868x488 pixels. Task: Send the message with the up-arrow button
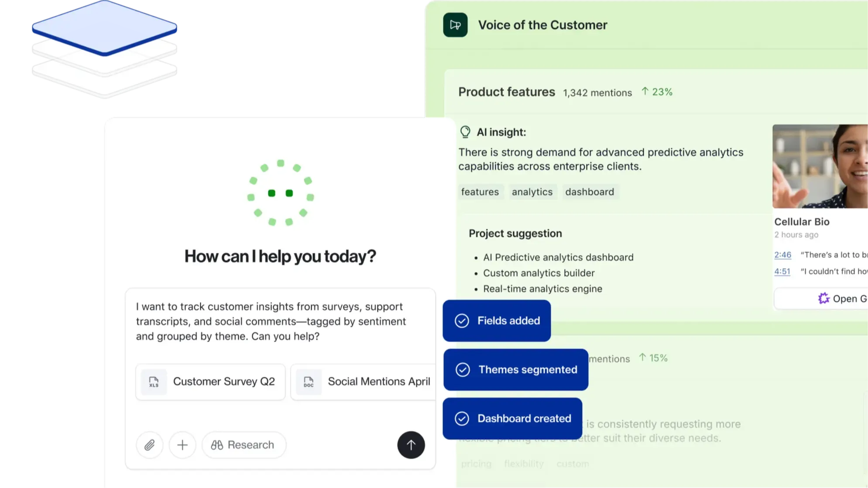411,445
